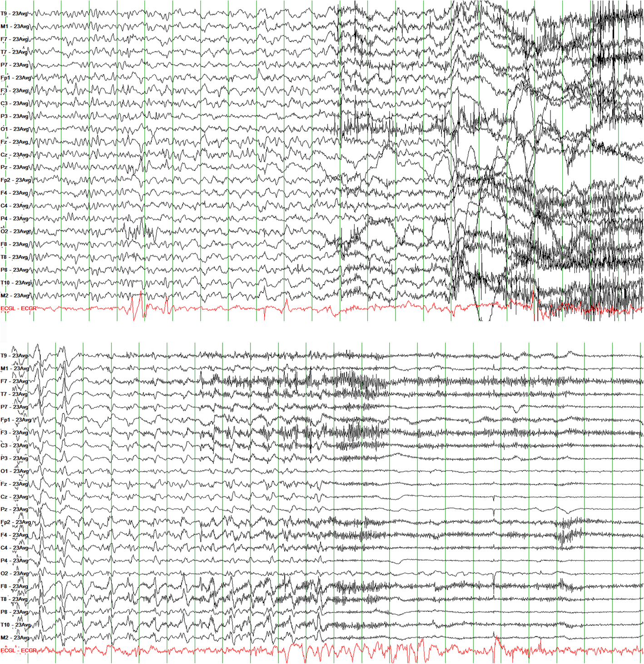Select the O2 - 23Avg label in upper panel
The height and width of the screenshot is (664, 644).
coord(15,231)
